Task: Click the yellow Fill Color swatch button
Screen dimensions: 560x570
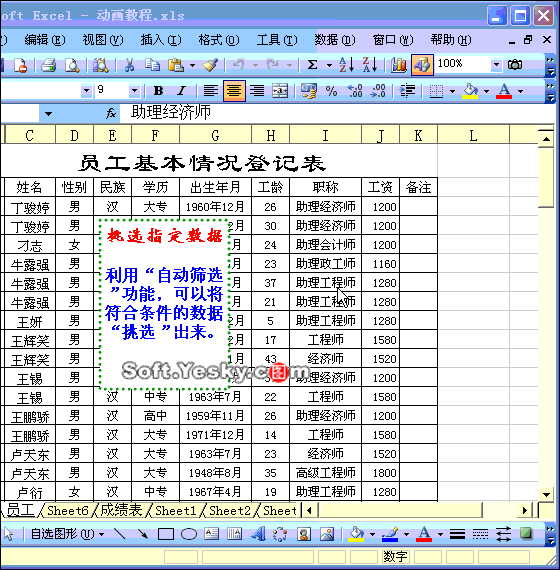Action: (470, 91)
